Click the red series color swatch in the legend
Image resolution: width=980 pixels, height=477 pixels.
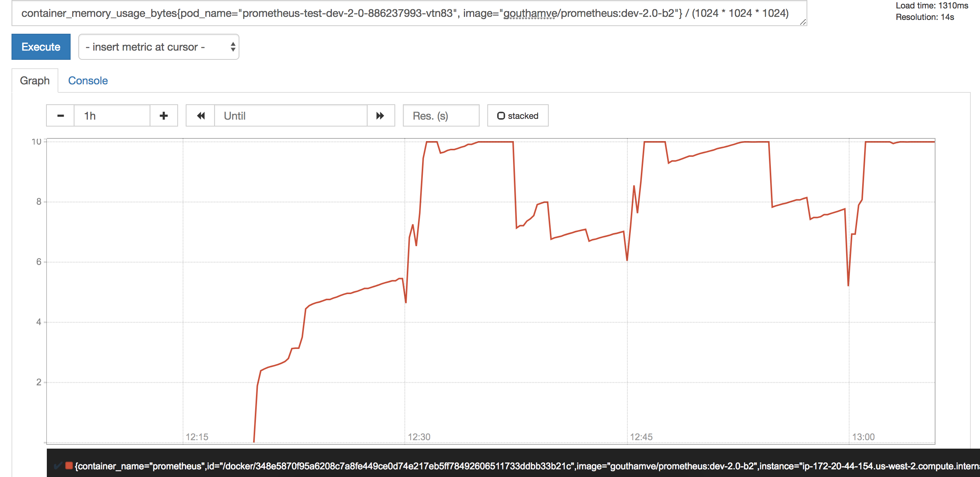click(69, 466)
